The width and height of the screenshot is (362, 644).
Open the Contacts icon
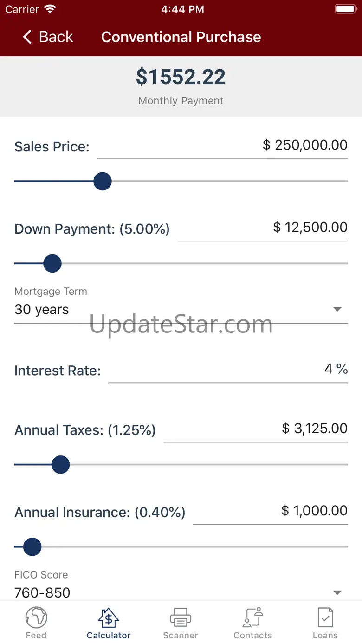click(x=253, y=618)
